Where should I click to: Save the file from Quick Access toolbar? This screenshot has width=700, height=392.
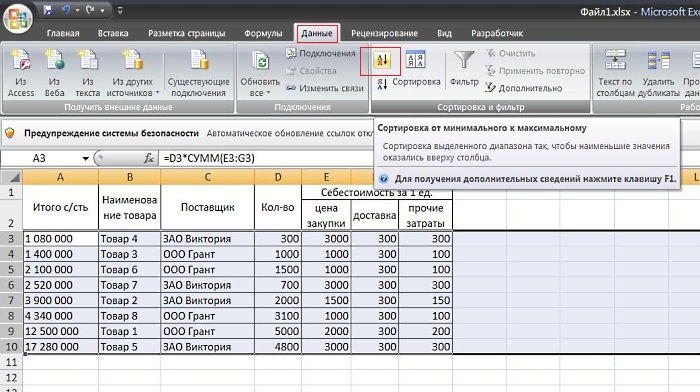tap(47, 10)
